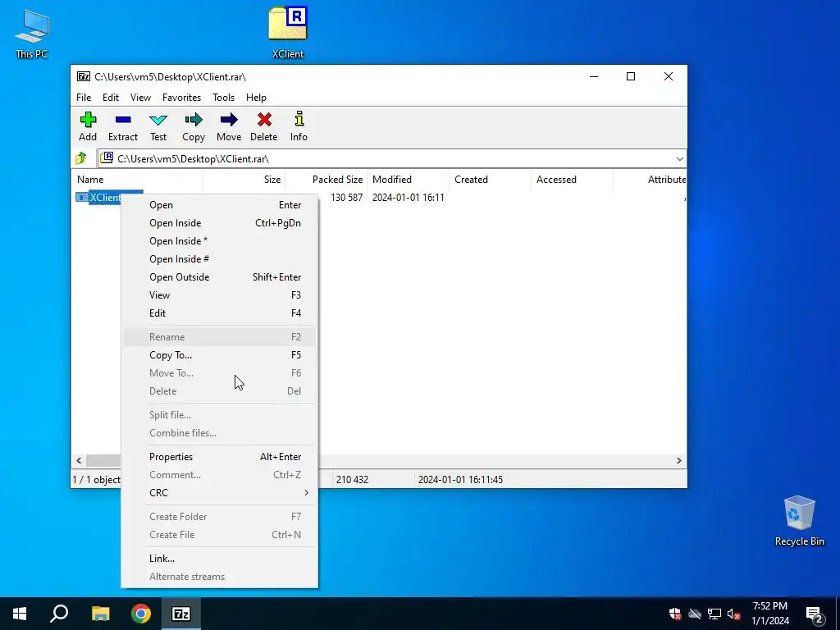Viewport: 840px width, 630px height.
Task: Select View F3 in context menu
Action: pos(219,295)
